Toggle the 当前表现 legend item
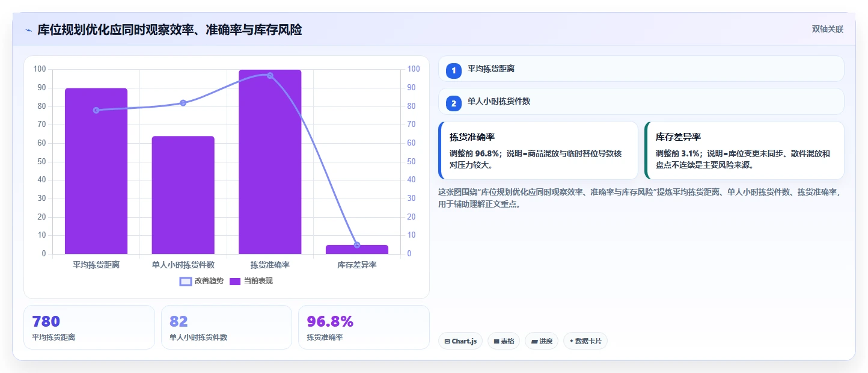This screenshot has width=868, height=373. pos(251,281)
